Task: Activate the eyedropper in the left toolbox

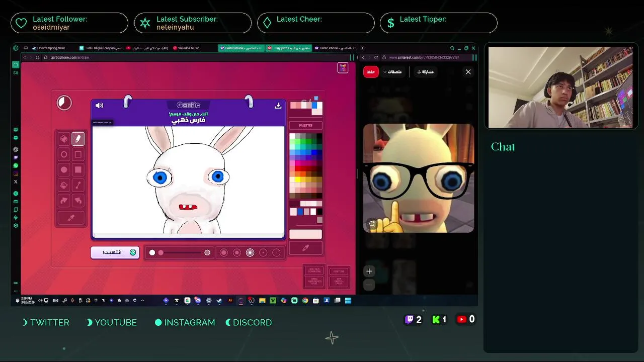Action: click(71, 218)
